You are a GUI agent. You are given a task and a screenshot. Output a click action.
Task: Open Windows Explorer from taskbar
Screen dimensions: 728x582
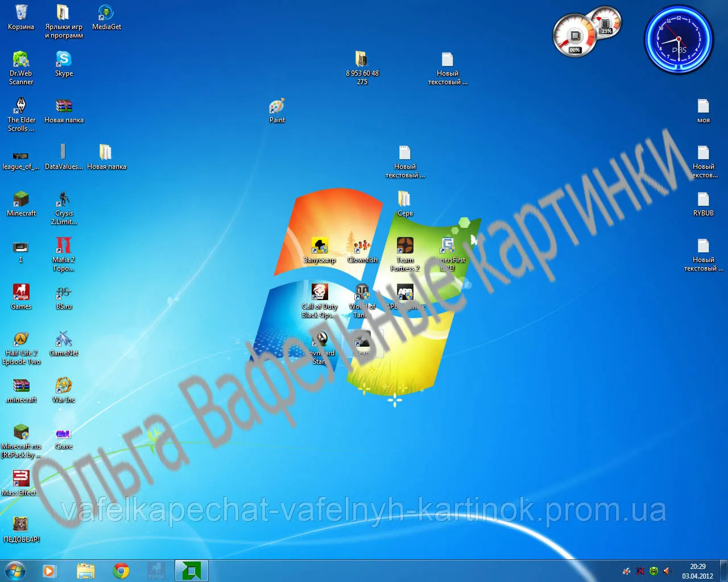click(x=86, y=571)
